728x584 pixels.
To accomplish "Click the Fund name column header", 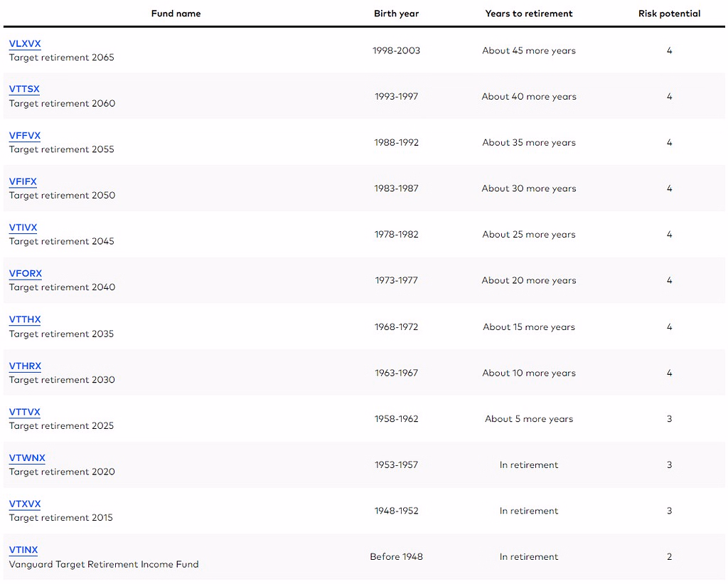I will [x=176, y=14].
